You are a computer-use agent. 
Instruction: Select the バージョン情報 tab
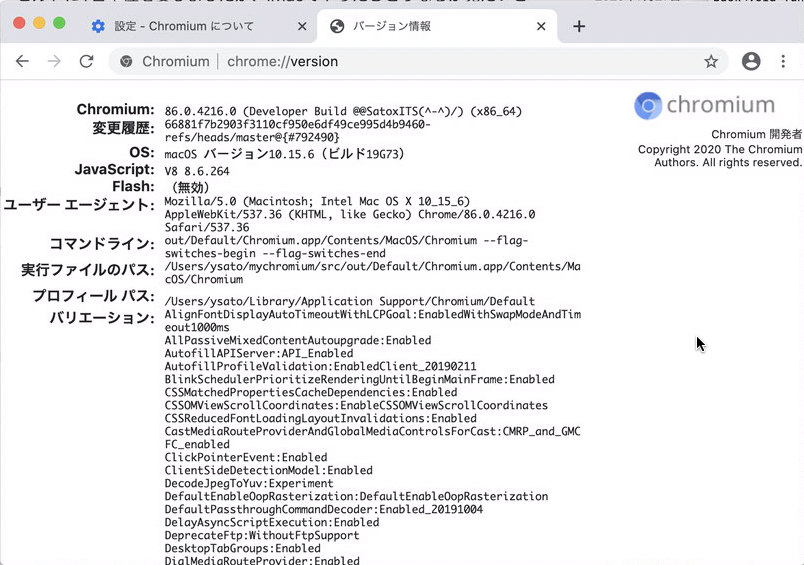[420, 27]
